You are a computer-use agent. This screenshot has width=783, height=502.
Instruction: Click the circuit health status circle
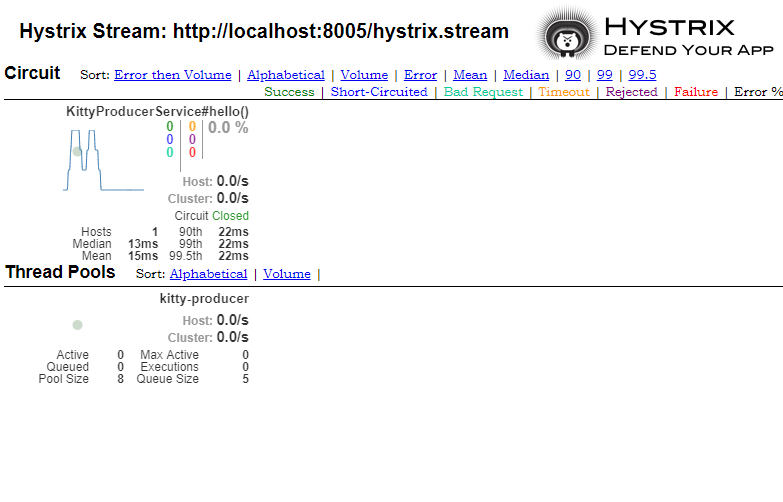coord(77,152)
